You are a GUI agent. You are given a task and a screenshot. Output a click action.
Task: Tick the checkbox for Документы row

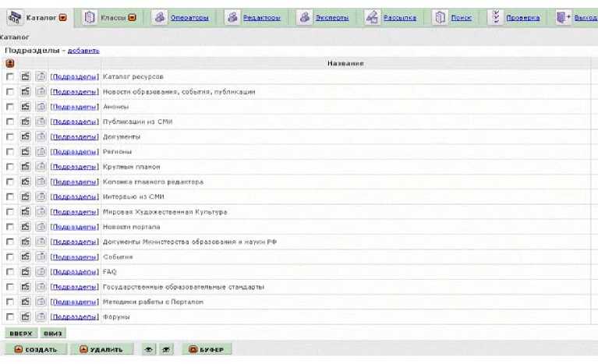click(x=10, y=136)
